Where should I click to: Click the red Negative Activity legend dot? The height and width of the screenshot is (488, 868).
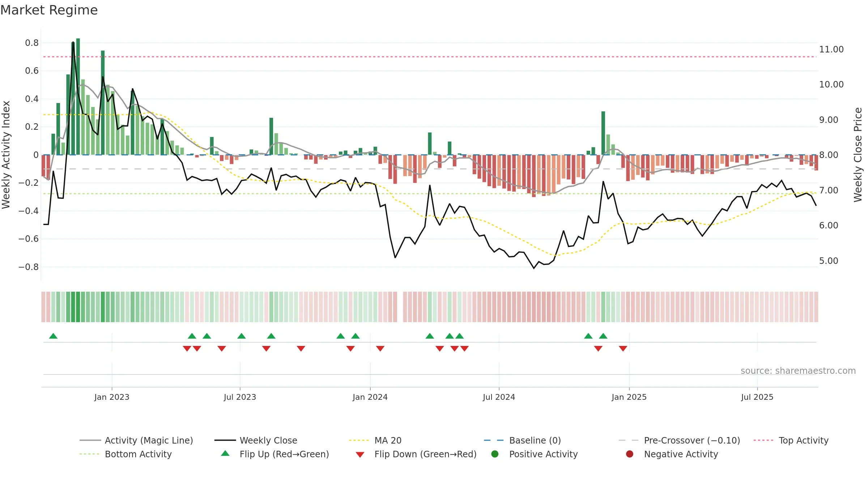click(x=630, y=454)
